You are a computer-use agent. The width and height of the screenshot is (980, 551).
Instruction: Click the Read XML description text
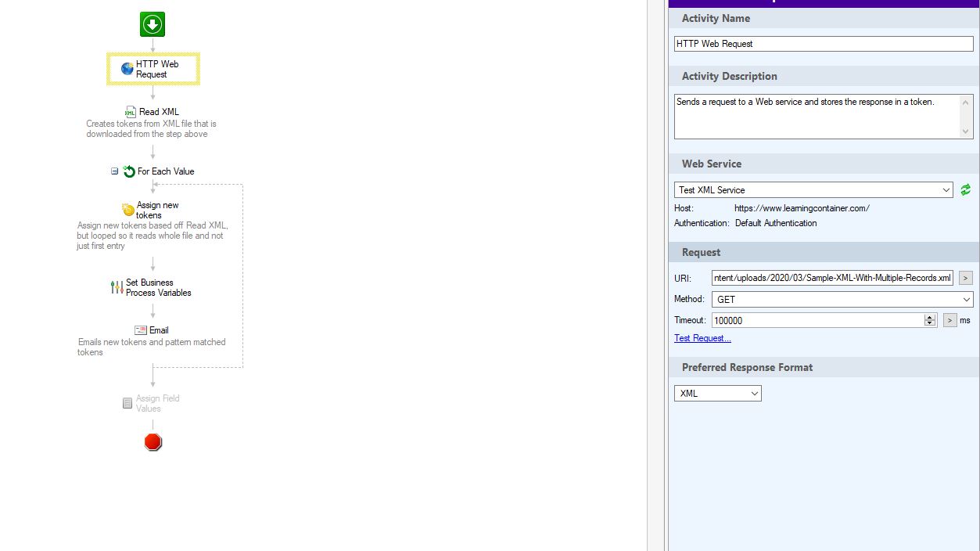(x=151, y=128)
